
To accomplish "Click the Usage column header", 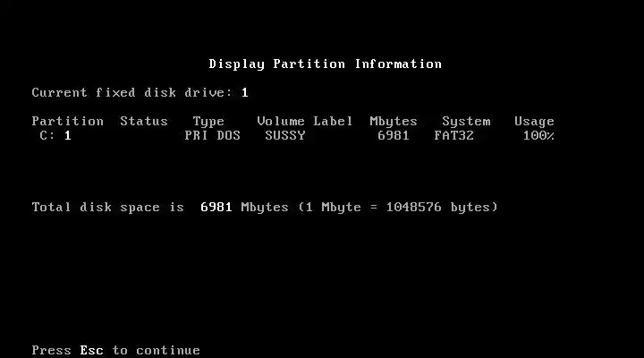I will [x=534, y=122].
